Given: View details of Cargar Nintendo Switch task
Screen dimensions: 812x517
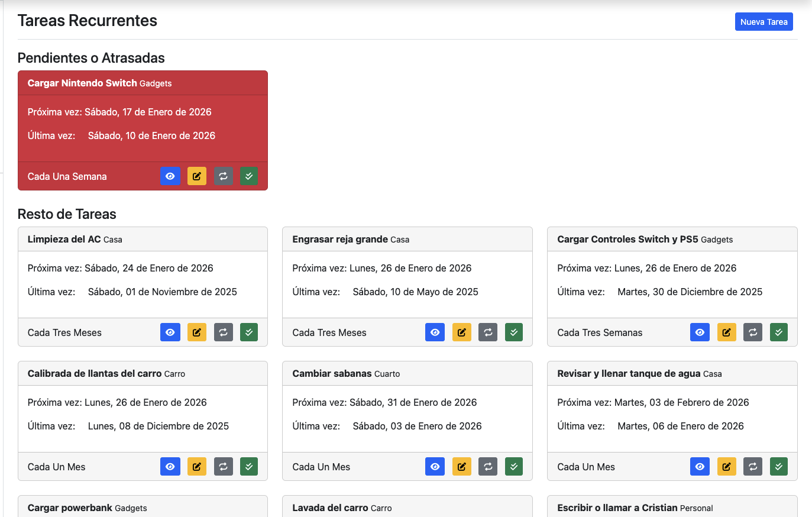Looking at the screenshot, I should [x=170, y=176].
